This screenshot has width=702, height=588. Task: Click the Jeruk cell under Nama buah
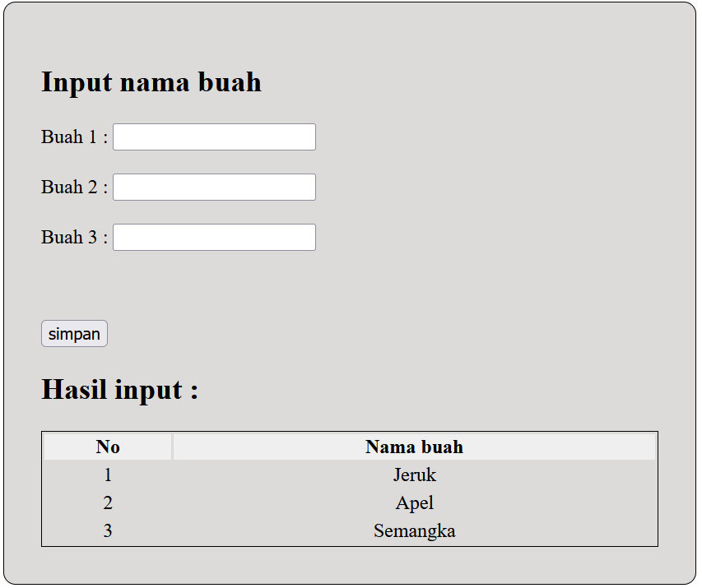pos(415,475)
